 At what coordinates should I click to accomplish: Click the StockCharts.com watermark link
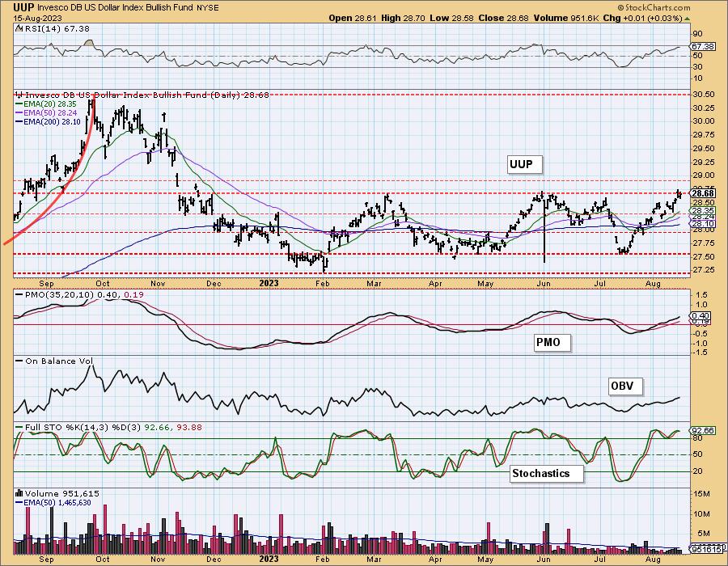point(654,7)
